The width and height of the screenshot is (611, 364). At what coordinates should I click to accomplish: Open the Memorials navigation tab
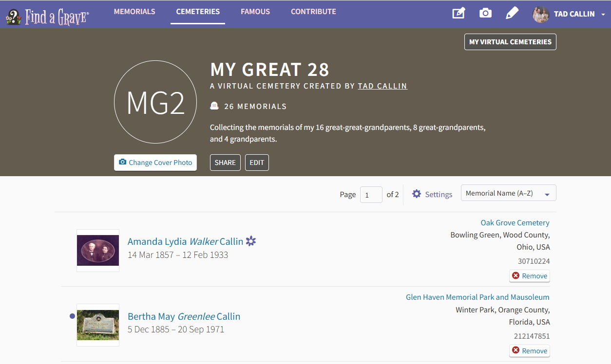[134, 12]
